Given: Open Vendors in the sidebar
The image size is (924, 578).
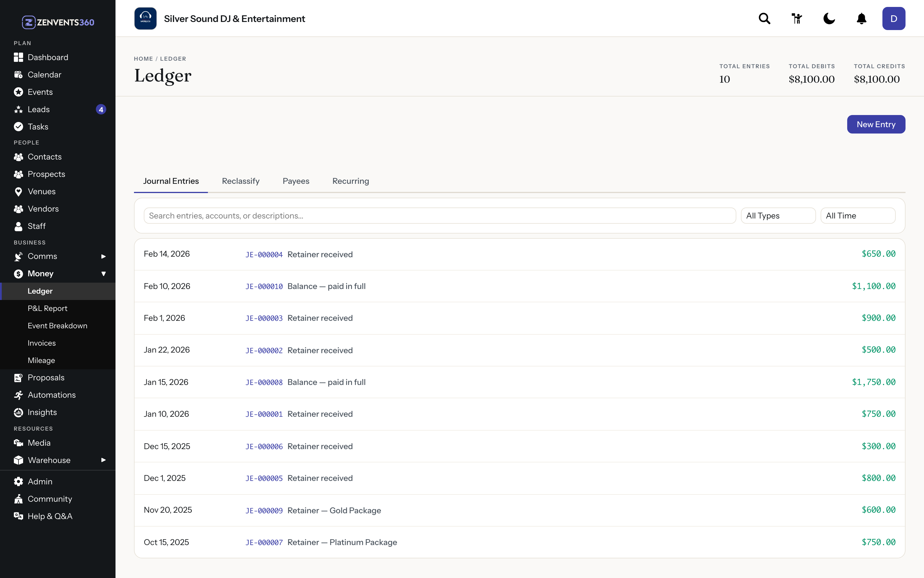Looking at the screenshot, I should click(58, 209).
